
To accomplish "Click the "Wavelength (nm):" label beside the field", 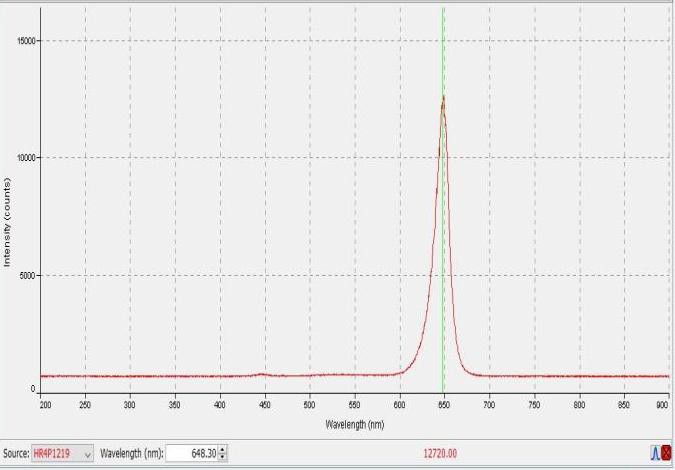I will (130, 453).
